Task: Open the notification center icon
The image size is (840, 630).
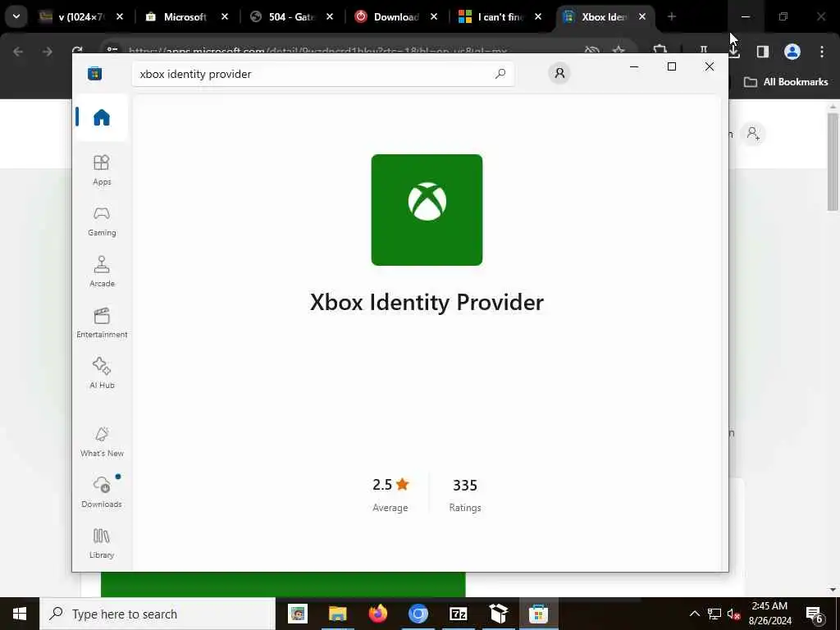Action: pos(815,614)
